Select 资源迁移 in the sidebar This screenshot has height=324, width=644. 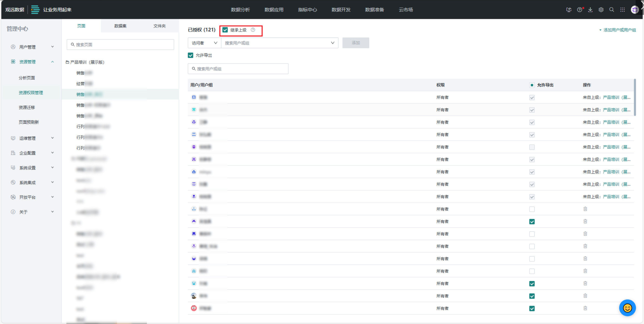click(27, 107)
